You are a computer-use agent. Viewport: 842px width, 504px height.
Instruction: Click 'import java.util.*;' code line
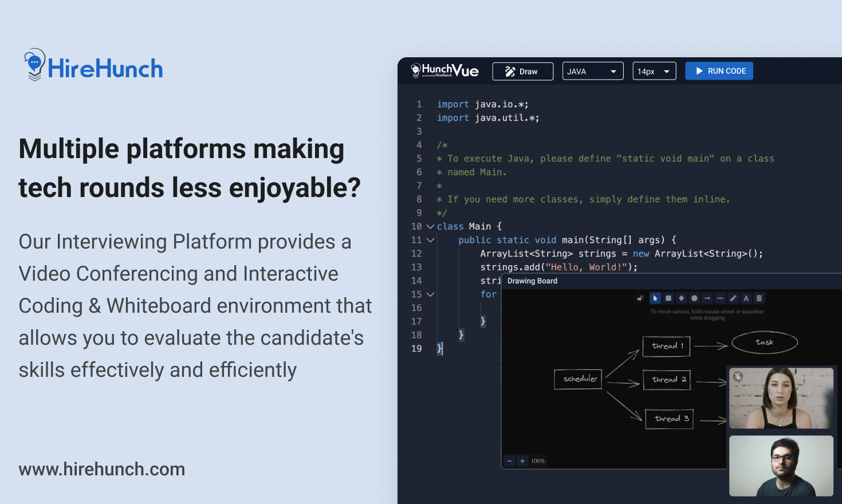(488, 118)
